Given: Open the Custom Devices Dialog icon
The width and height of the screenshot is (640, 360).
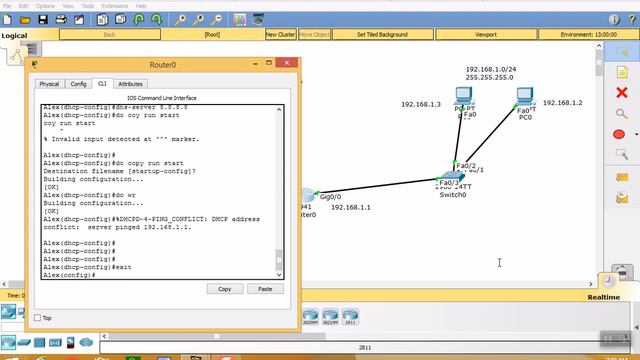Looking at the screenshot, I should [258, 19].
